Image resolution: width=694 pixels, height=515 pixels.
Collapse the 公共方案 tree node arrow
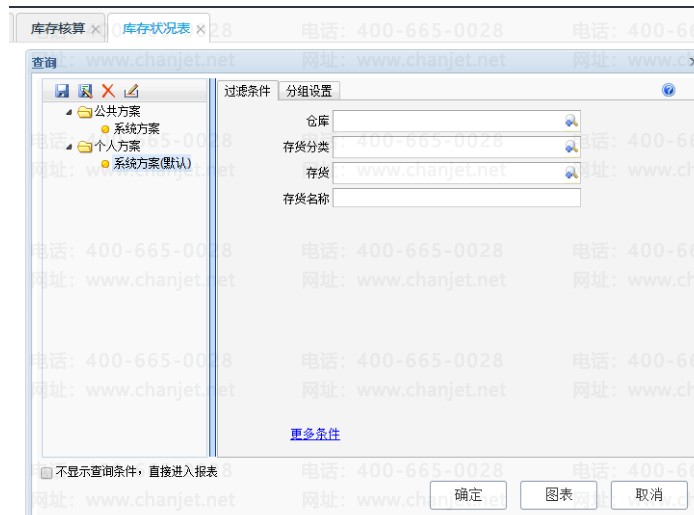(69, 112)
